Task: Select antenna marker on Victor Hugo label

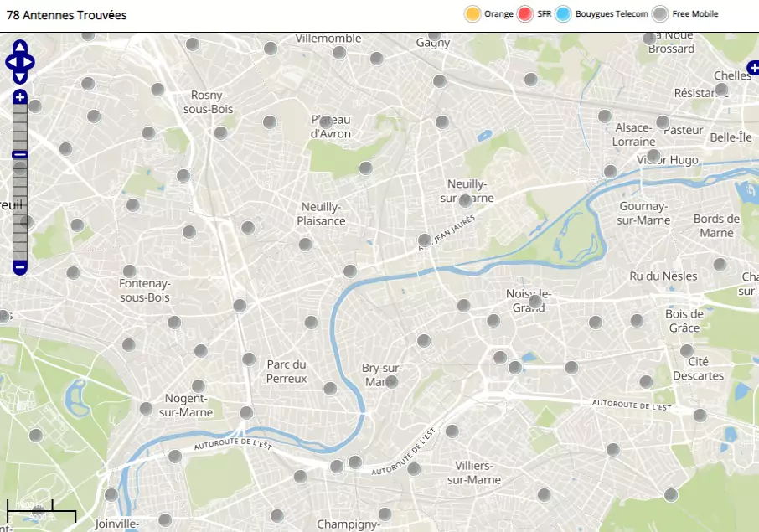Action: (x=653, y=156)
